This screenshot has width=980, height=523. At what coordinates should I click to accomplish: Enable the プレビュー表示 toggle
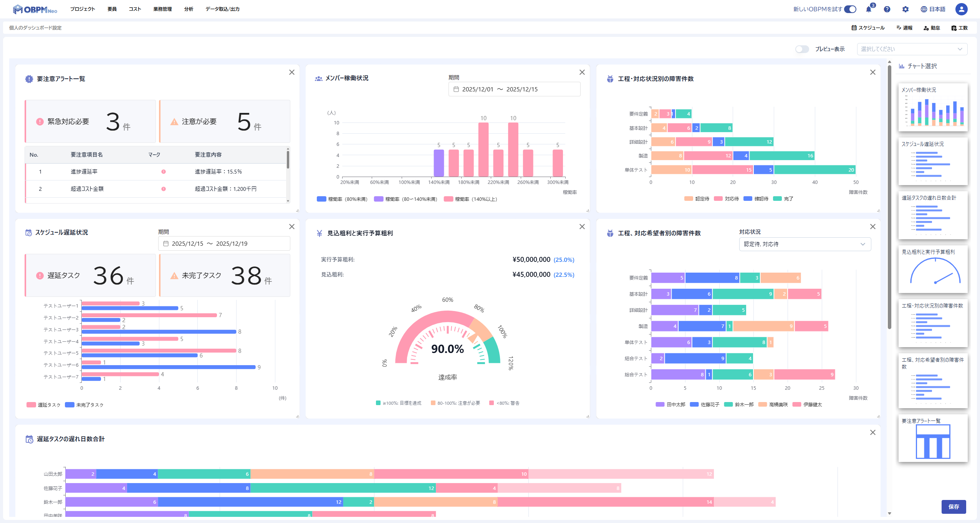(802, 49)
